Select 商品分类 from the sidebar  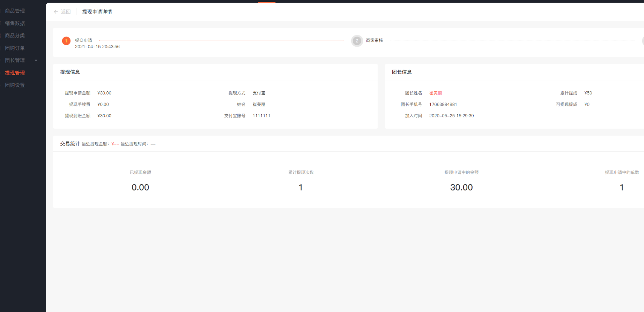pos(15,35)
